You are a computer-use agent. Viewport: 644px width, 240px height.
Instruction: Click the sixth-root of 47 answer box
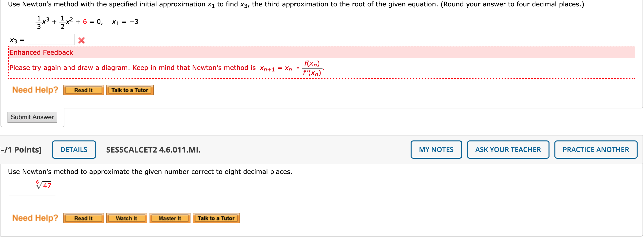pyautogui.click(x=32, y=200)
